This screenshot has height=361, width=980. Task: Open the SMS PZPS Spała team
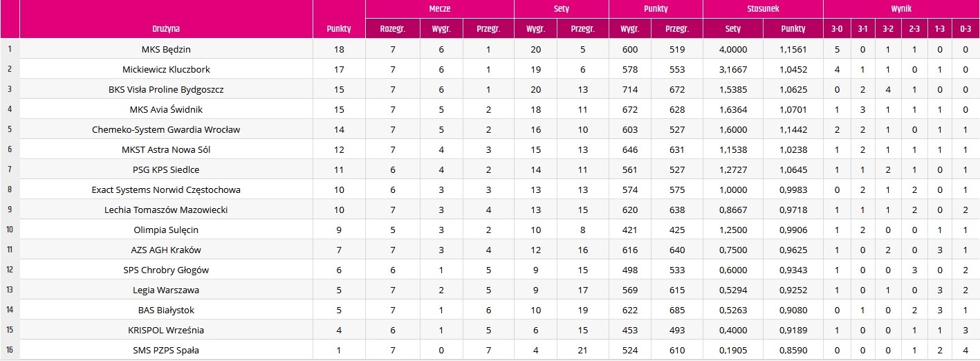(x=166, y=350)
